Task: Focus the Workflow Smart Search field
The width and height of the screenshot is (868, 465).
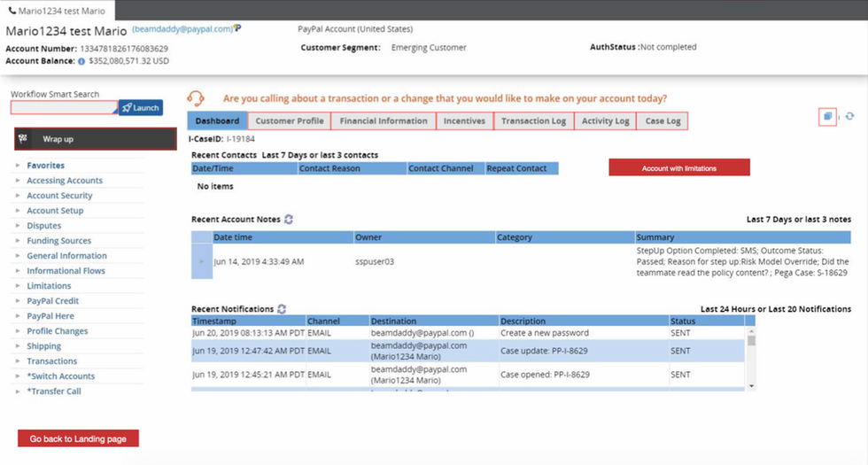Action: 64,107
